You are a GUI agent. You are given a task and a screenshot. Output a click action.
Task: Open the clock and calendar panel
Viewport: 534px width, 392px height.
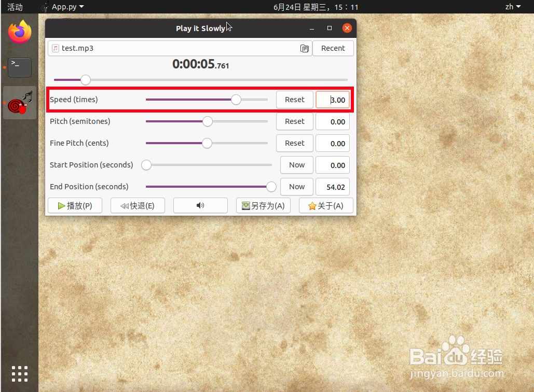click(316, 7)
